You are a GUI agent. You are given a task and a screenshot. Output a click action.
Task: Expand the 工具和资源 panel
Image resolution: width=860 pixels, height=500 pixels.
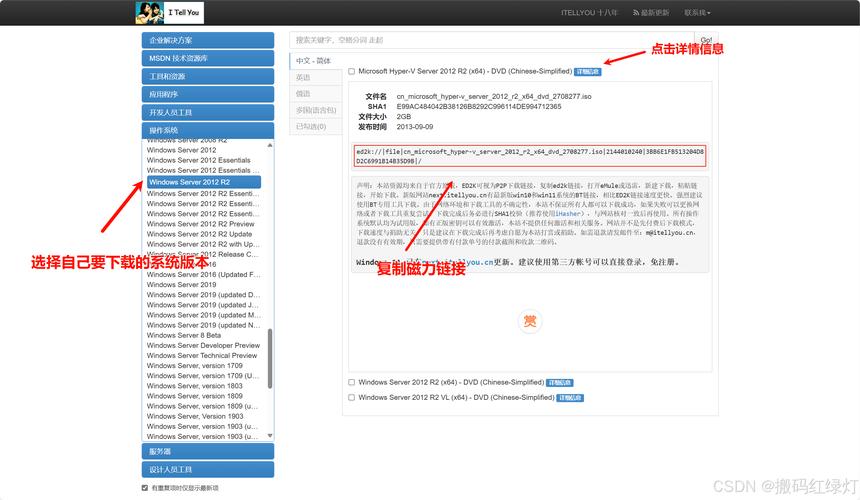(208, 76)
